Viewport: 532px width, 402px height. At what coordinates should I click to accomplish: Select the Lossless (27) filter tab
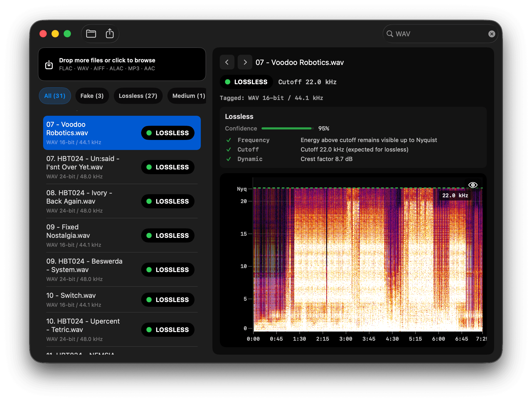pyautogui.click(x=138, y=96)
